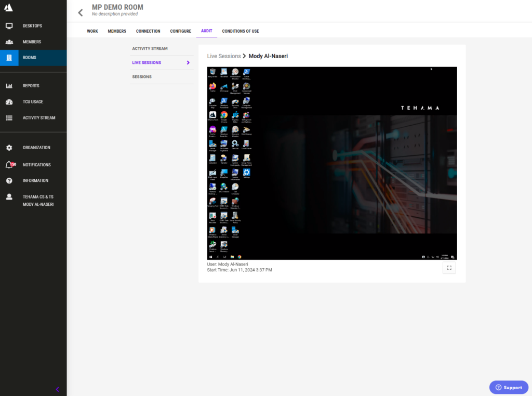
Task: Switch to the Configure tab
Action: coord(180,31)
